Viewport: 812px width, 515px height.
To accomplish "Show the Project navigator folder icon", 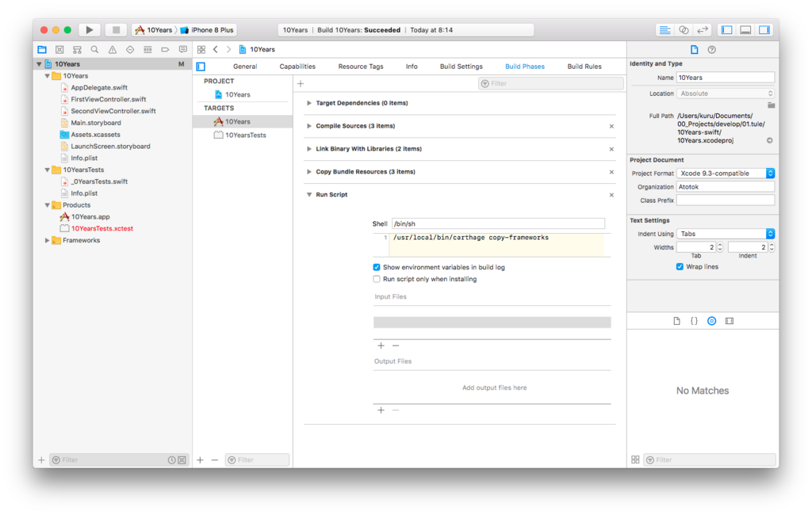I will (x=42, y=50).
